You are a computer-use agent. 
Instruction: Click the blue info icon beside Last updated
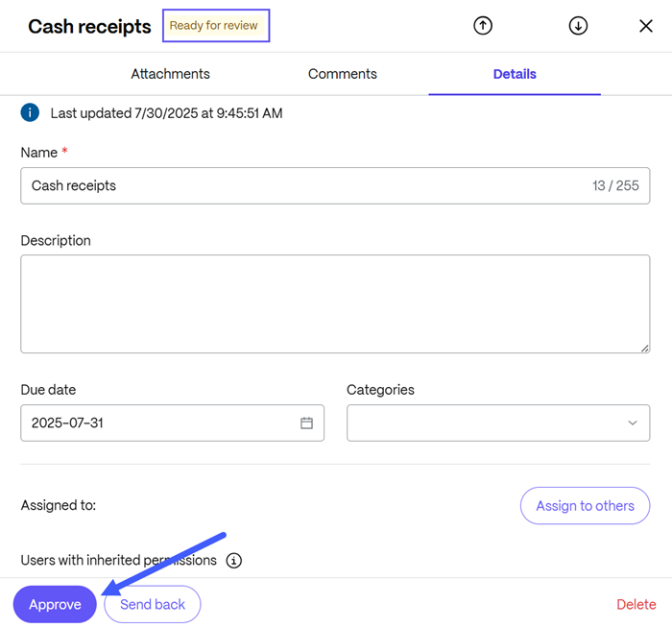(x=30, y=112)
